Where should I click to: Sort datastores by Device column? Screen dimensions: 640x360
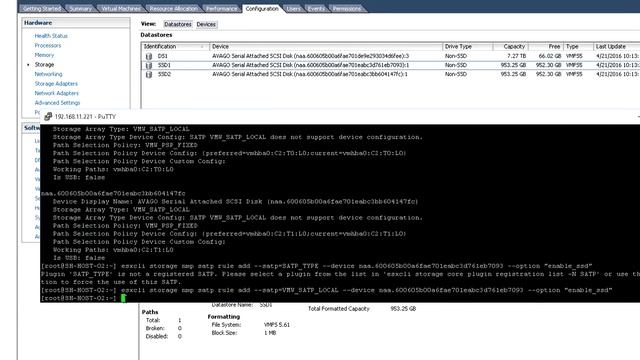(x=326, y=47)
